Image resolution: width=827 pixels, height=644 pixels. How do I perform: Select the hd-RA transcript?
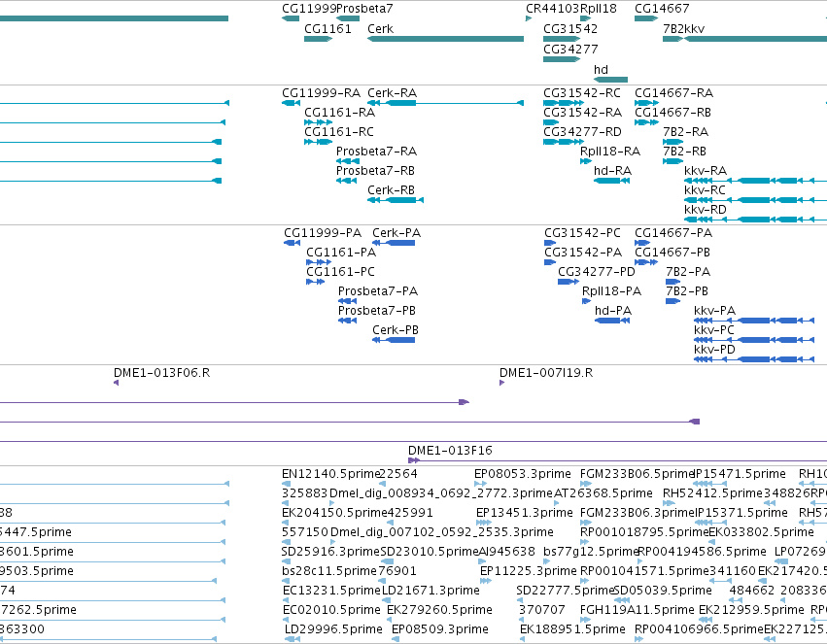[x=612, y=181]
